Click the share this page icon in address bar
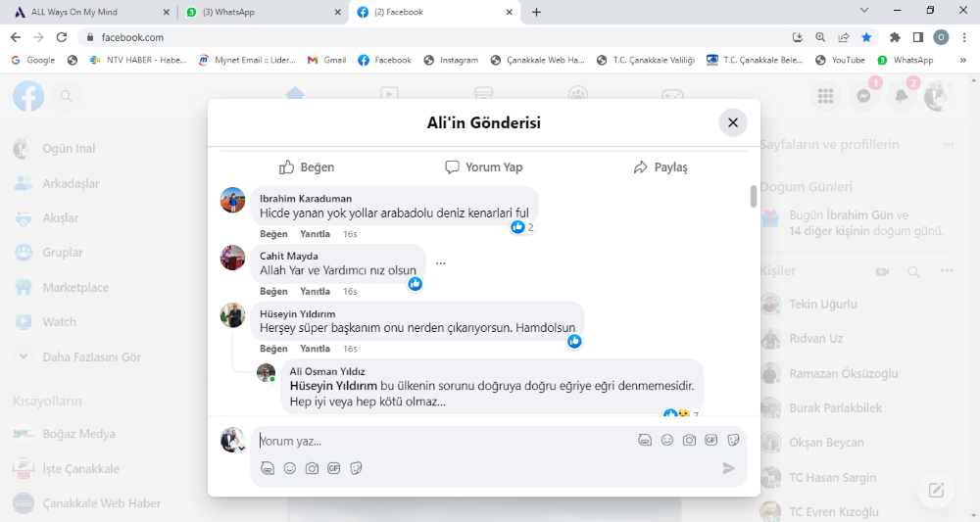Image resolution: width=980 pixels, height=522 pixels. (844, 37)
